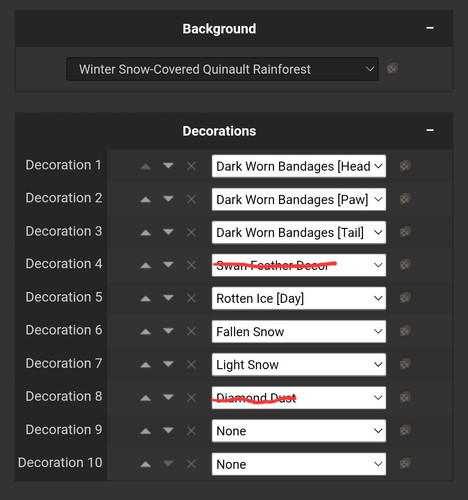Move Decoration 2 down
Screen dimensions: 468x500
[x=168, y=199]
